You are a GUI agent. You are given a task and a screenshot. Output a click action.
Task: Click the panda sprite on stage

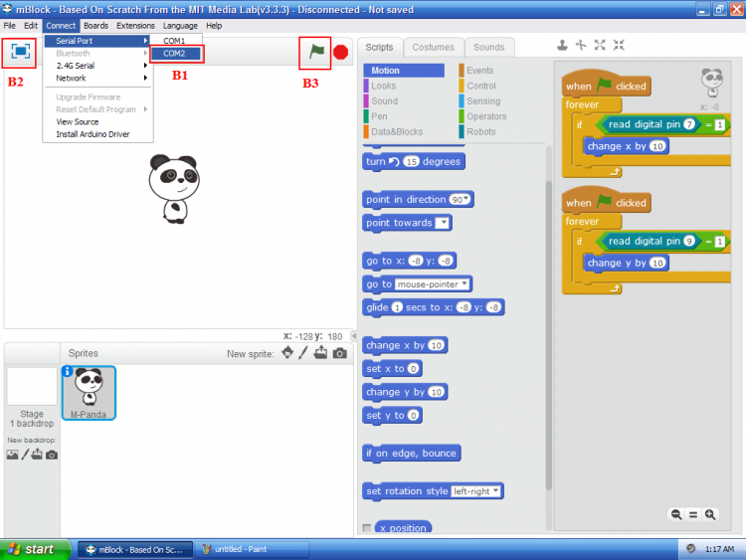tap(174, 188)
